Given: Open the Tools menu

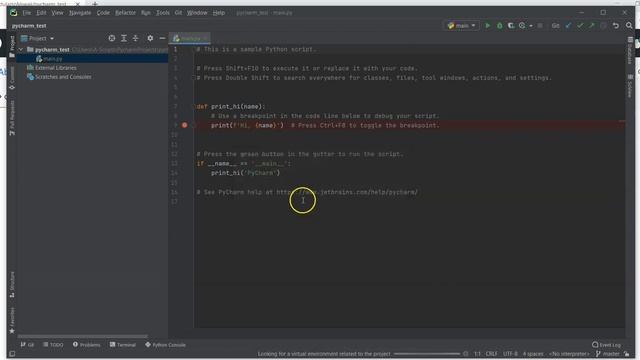Looking at the screenshot, I should [162, 13].
